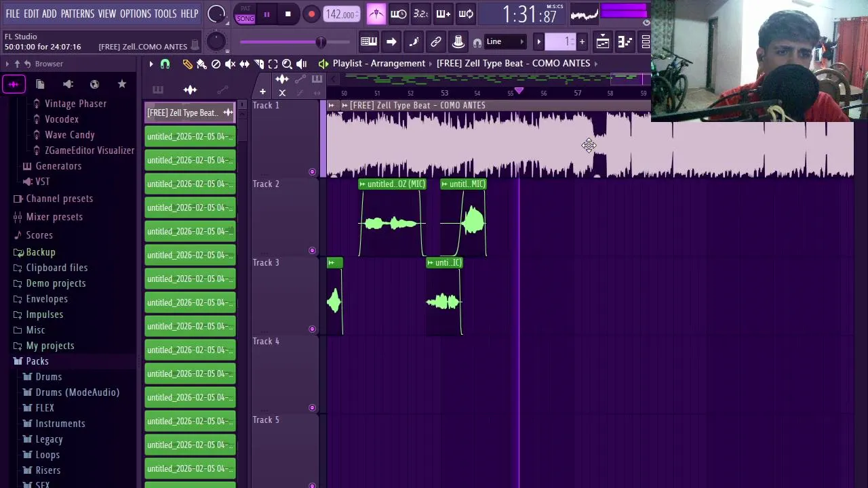Open the VIEW menu
Viewport: 868px width, 488px height.
[x=107, y=14]
